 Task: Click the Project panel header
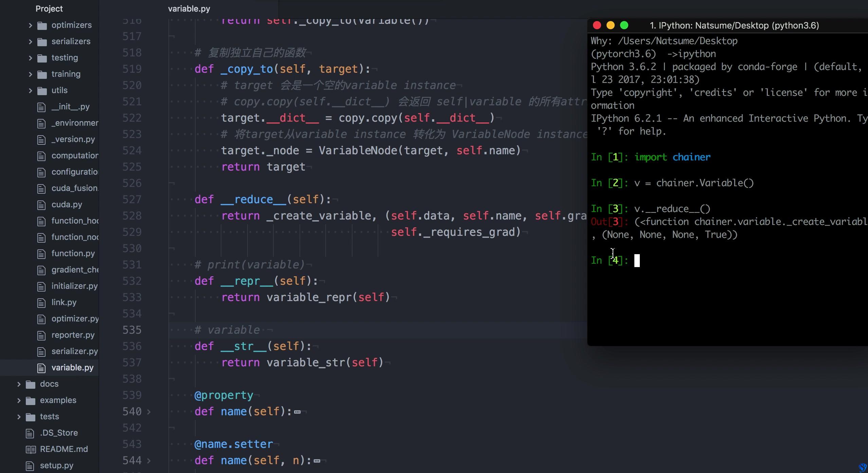coord(49,9)
